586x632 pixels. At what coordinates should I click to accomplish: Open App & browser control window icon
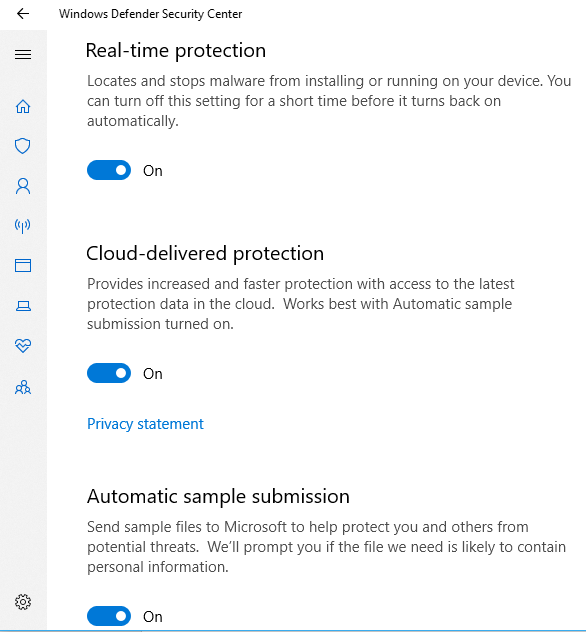(23, 266)
